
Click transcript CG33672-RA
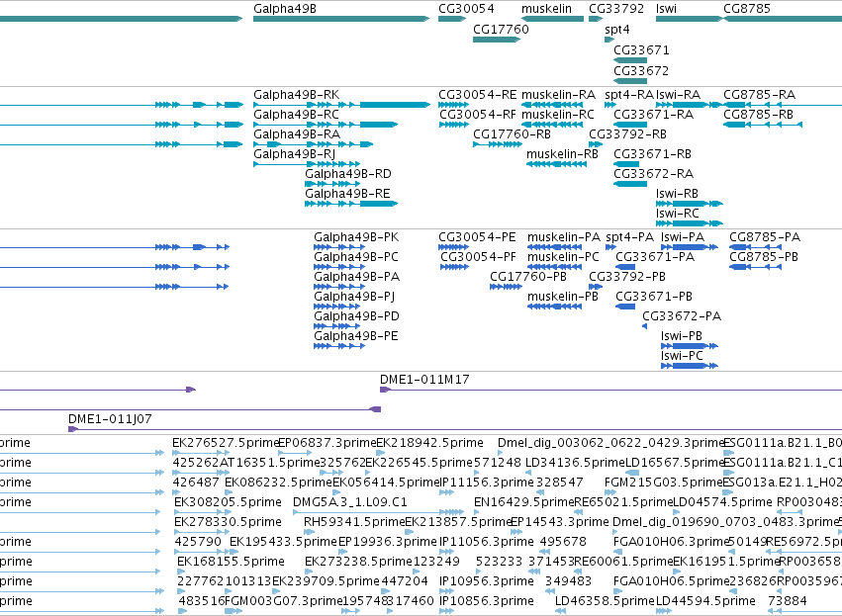(654, 174)
